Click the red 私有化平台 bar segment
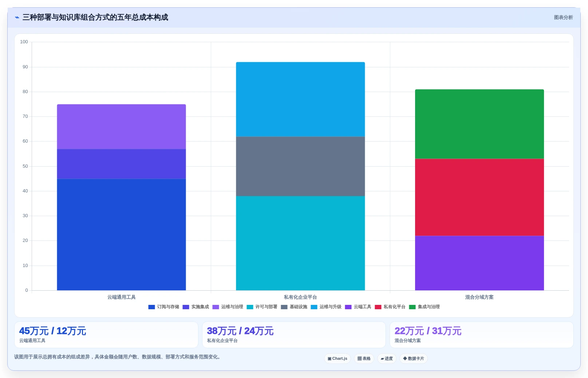Image resolution: width=588 pixels, height=378 pixels. point(480,198)
